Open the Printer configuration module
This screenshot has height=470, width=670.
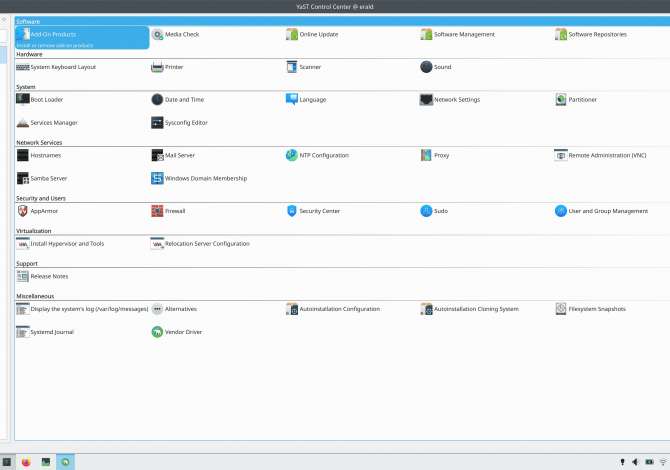[167, 67]
